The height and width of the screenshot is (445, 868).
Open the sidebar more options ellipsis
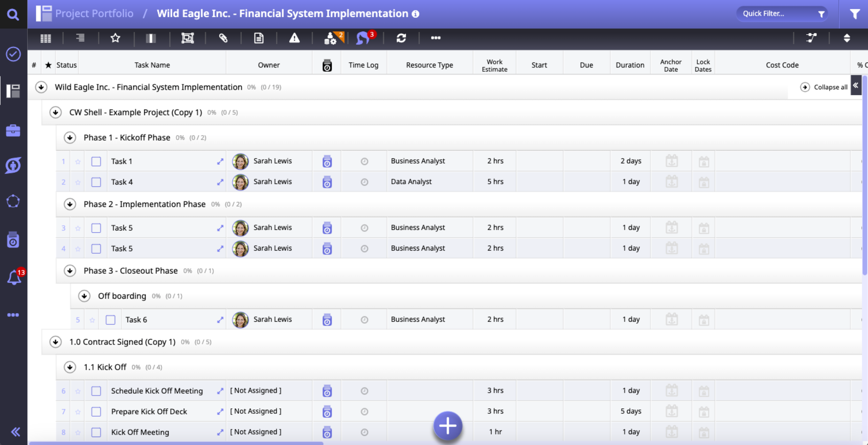tap(13, 315)
